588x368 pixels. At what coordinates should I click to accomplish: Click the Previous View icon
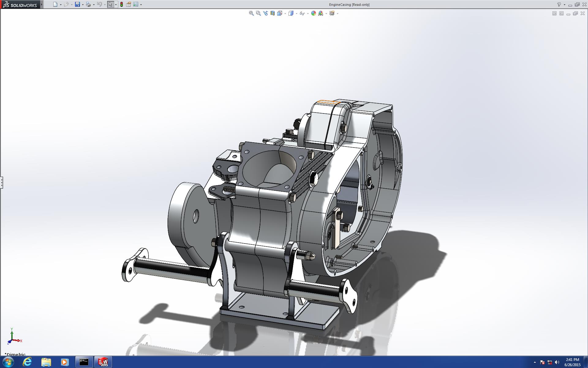click(265, 13)
